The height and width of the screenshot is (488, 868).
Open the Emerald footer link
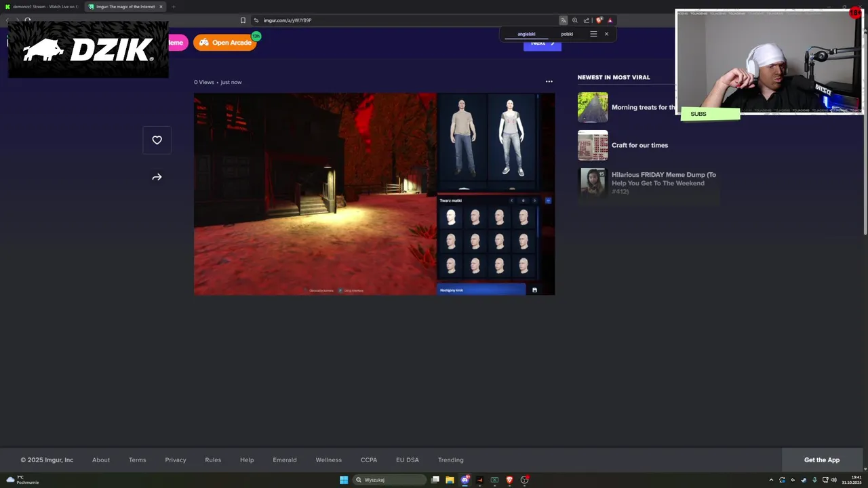tap(285, 460)
